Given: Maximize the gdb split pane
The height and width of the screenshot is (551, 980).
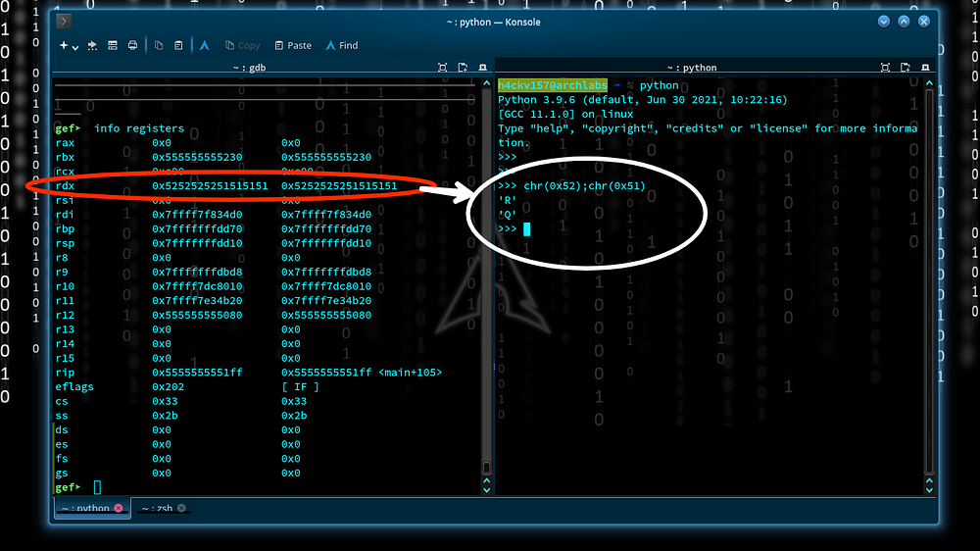Looking at the screenshot, I should (x=443, y=68).
